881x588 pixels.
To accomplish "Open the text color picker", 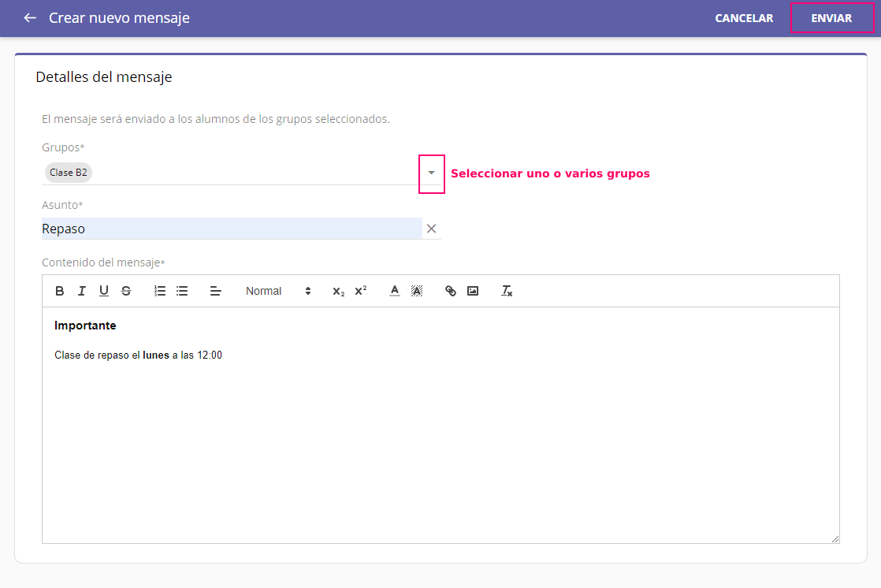I will [x=395, y=291].
